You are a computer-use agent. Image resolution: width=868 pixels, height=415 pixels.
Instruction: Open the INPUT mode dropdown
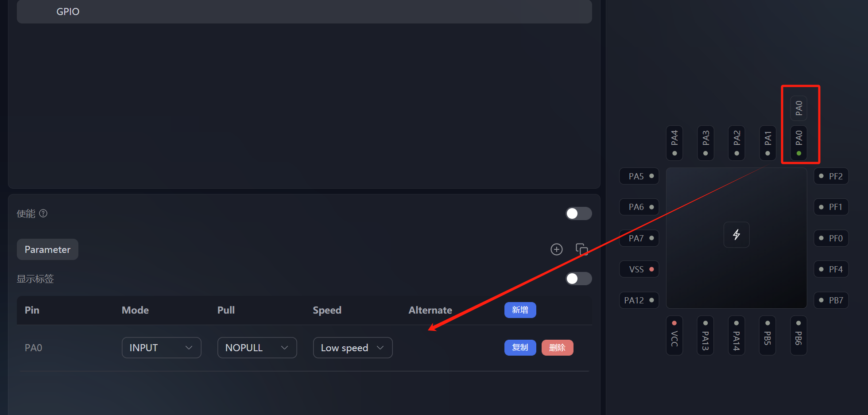(x=161, y=348)
